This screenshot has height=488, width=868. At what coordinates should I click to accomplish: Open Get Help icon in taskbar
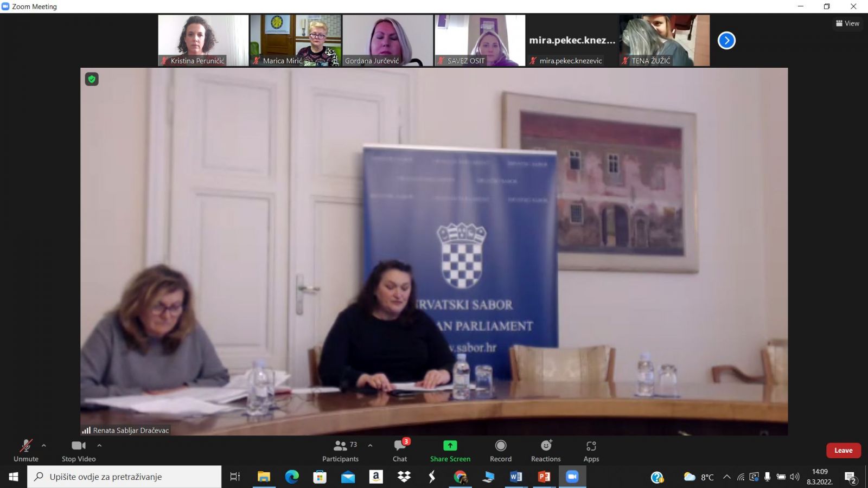tap(657, 477)
